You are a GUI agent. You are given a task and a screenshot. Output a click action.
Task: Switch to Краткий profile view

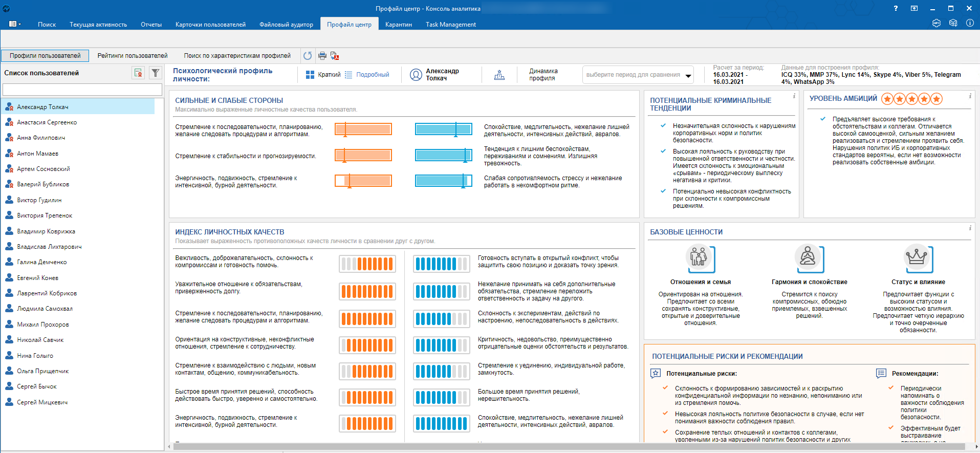(323, 75)
